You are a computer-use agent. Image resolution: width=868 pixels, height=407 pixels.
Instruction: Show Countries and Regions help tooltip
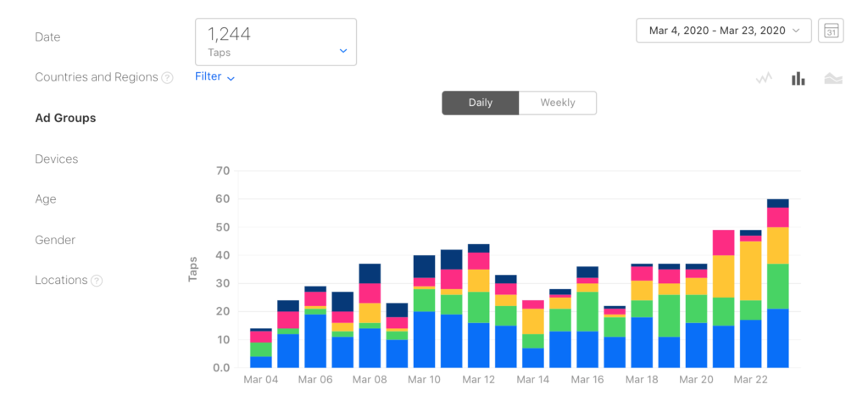tap(167, 78)
